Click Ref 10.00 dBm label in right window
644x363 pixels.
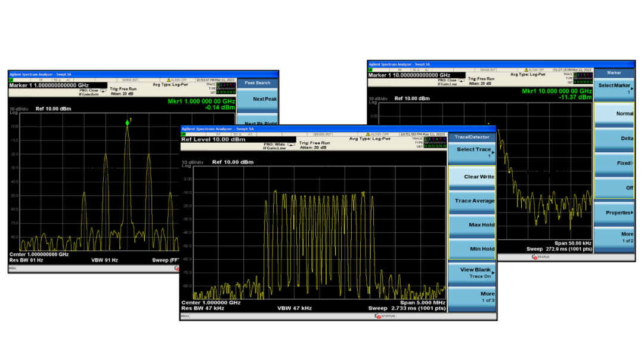pos(412,99)
